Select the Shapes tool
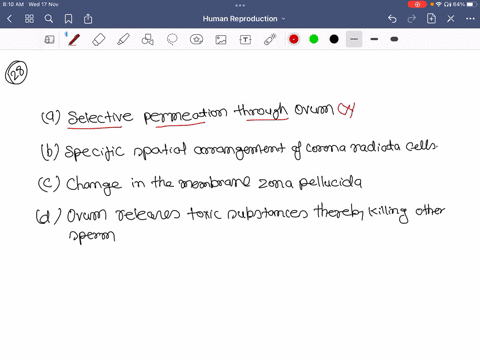 147,39
